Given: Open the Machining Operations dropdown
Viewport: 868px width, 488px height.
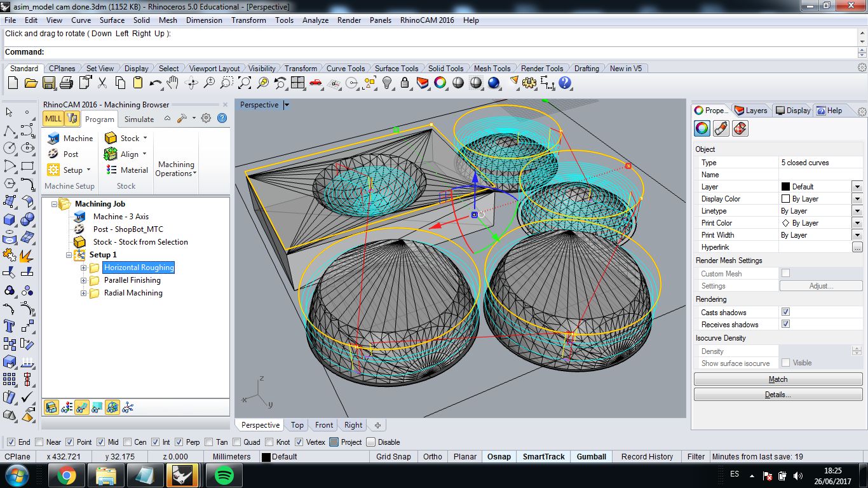Looking at the screenshot, I should [175, 168].
